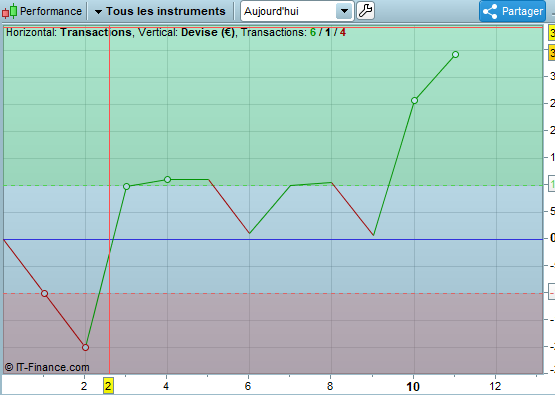Select the green point at transaction 3
This screenshot has width=555, height=395.
click(126, 187)
